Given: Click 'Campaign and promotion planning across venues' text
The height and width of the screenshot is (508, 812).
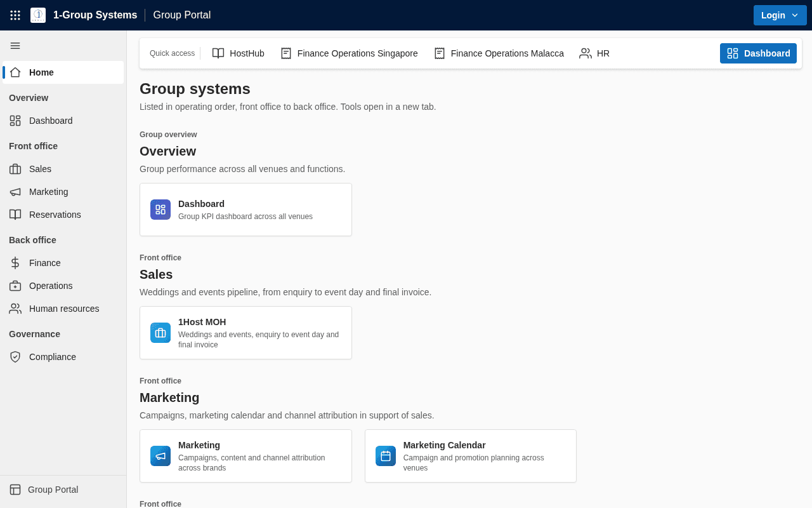Looking at the screenshot, I should coord(473,463).
